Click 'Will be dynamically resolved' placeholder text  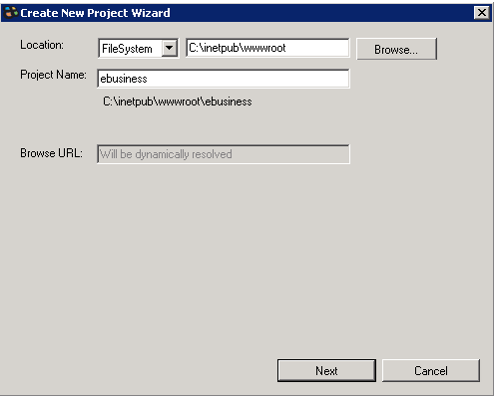166,154
